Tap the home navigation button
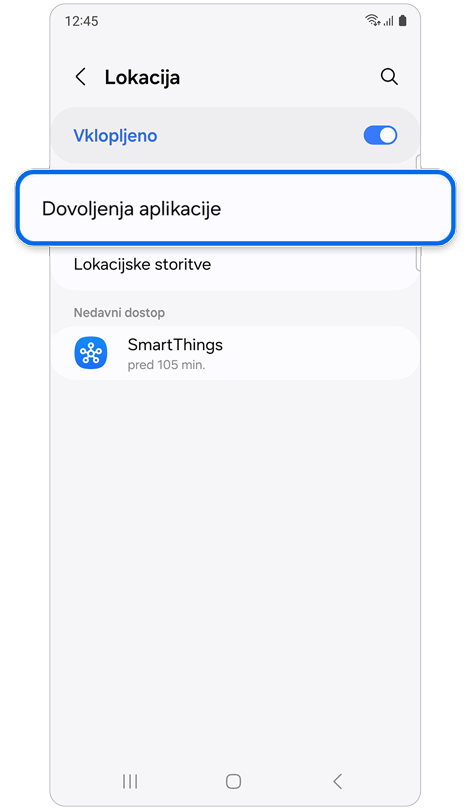This screenshot has height=810, width=470. pyautogui.click(x=233, y=781)
